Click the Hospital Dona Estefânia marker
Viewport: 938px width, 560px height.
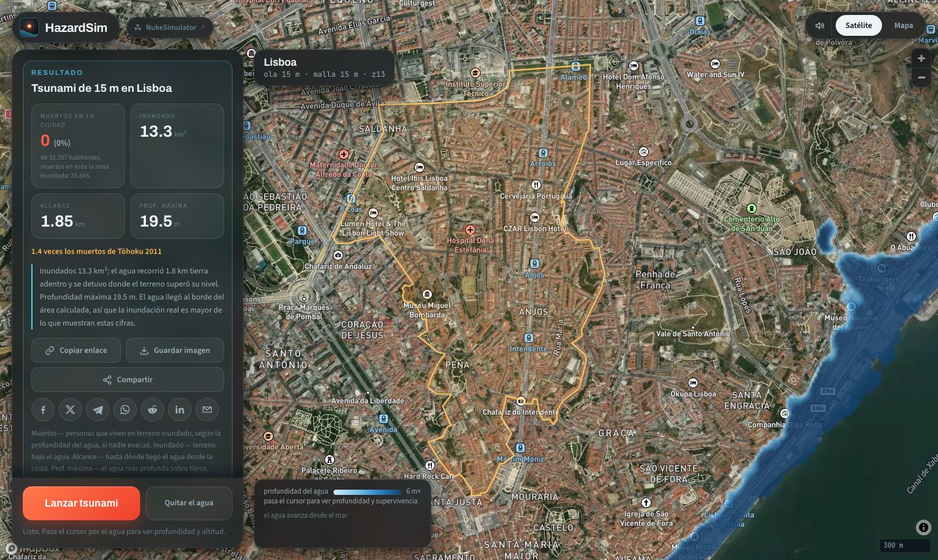click(x=470, y=230)
